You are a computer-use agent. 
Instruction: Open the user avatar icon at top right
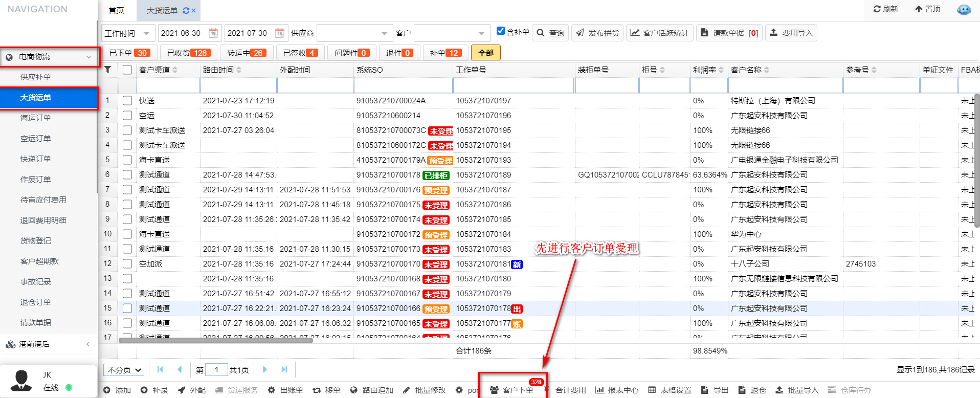[964, 10]
